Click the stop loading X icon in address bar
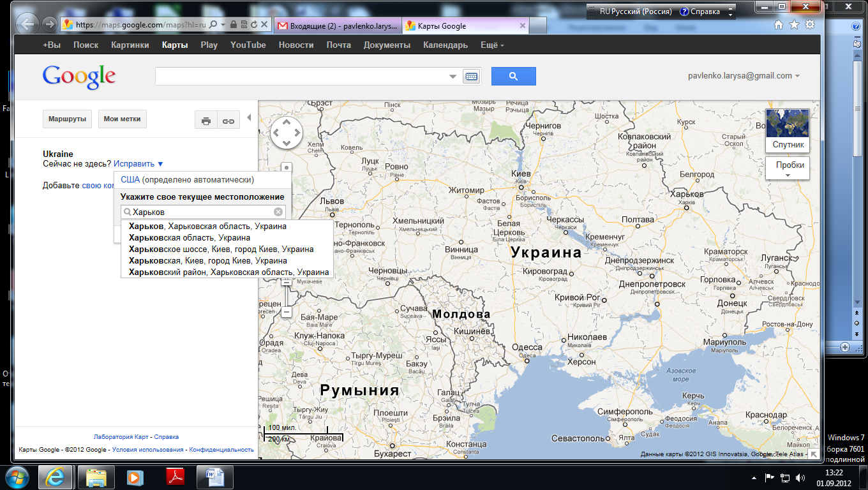Viewport: 868px width, 490px height. click(264, 25)
